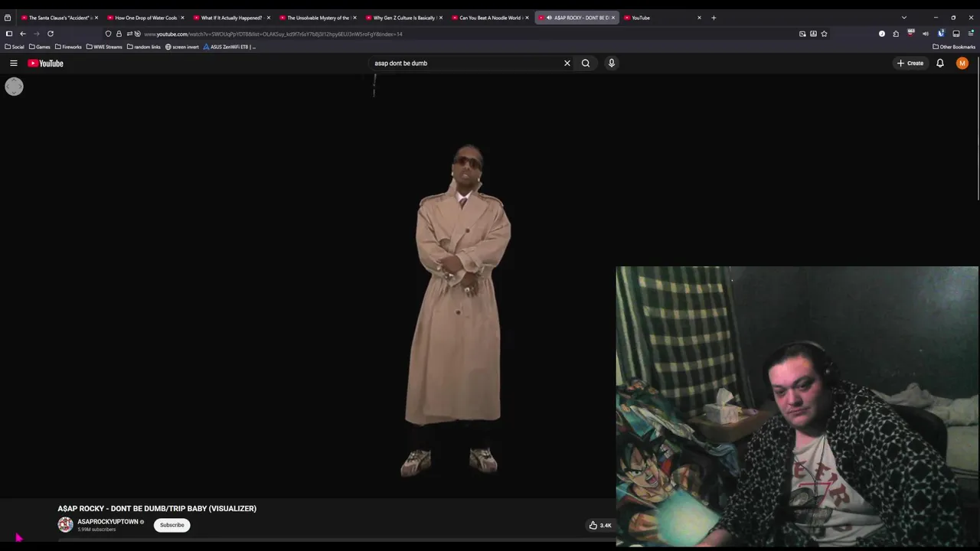Image resolution: width=980 pixels, height=551 pixels.
Task: Click the YouTube search input field
Action: coord(465,64)
